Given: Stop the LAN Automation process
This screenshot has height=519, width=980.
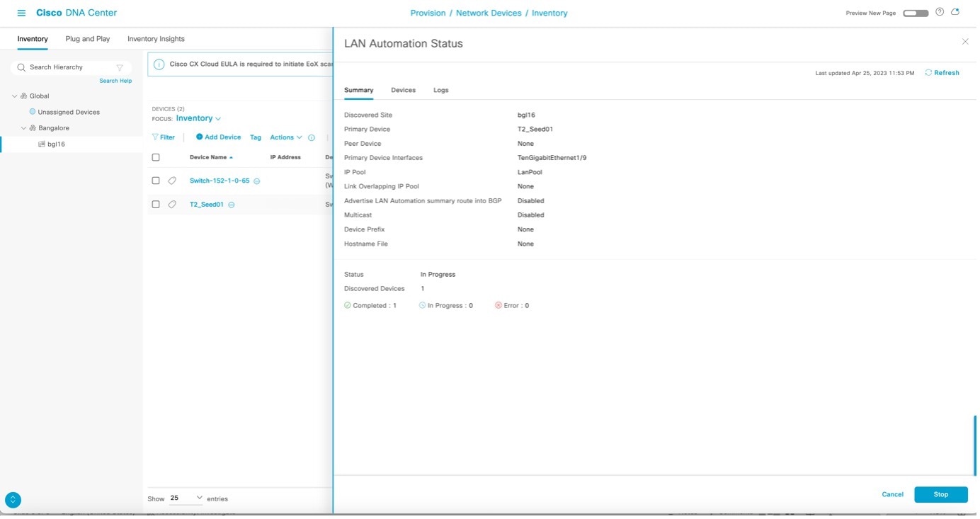Looking at the screenshot, I should coord(940,494).
